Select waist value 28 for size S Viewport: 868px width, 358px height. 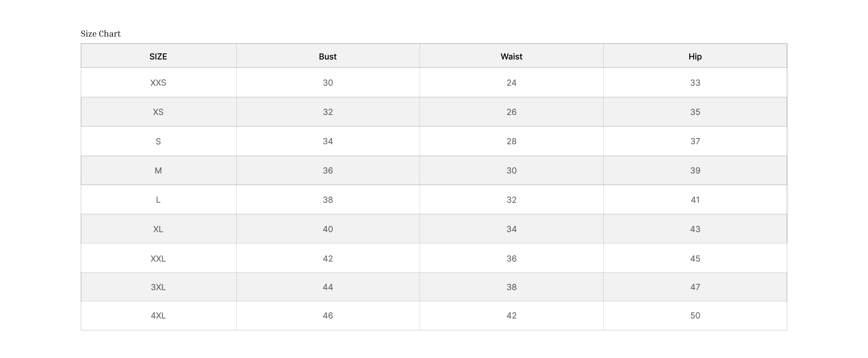[x=511, y=141]
